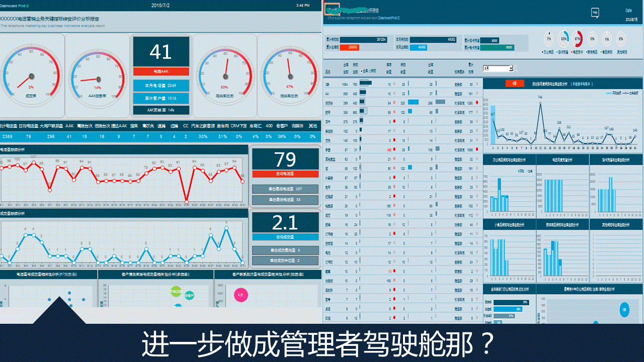
Task: Click the 汽车之家客源 column header
Action: (203, 126)
